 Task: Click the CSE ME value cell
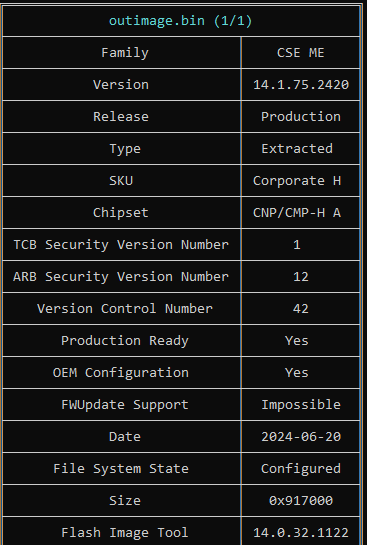pos(301,53)
